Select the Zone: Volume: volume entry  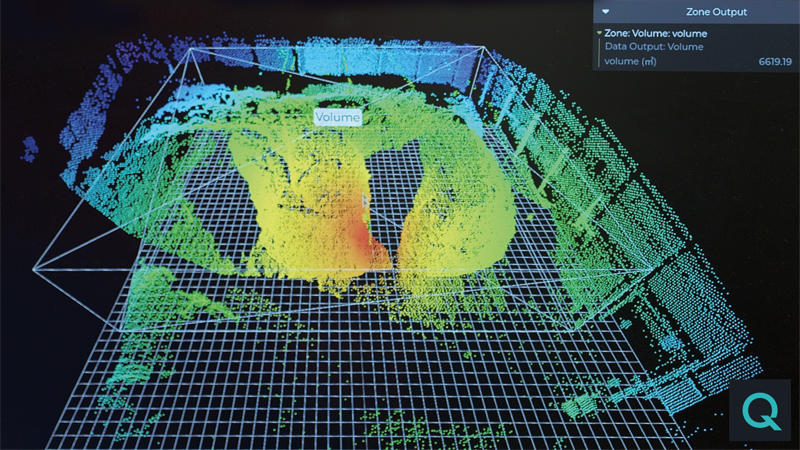pyautogui.click(x=656, y=33)
